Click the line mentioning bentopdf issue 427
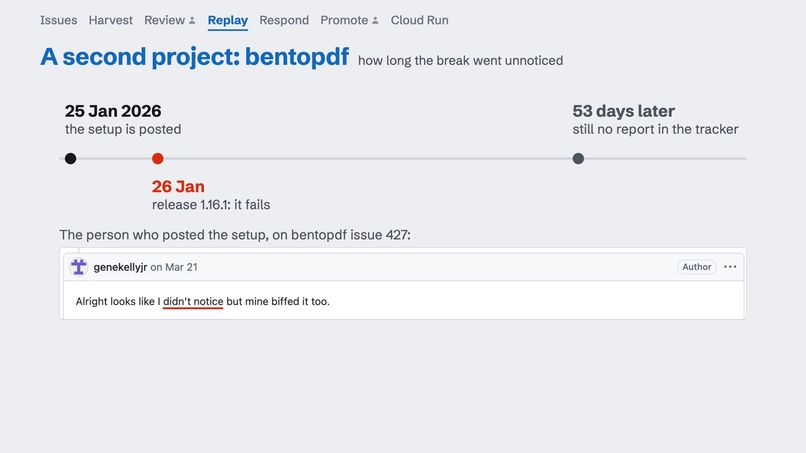 pyautogui.click(x=235, y=235)
